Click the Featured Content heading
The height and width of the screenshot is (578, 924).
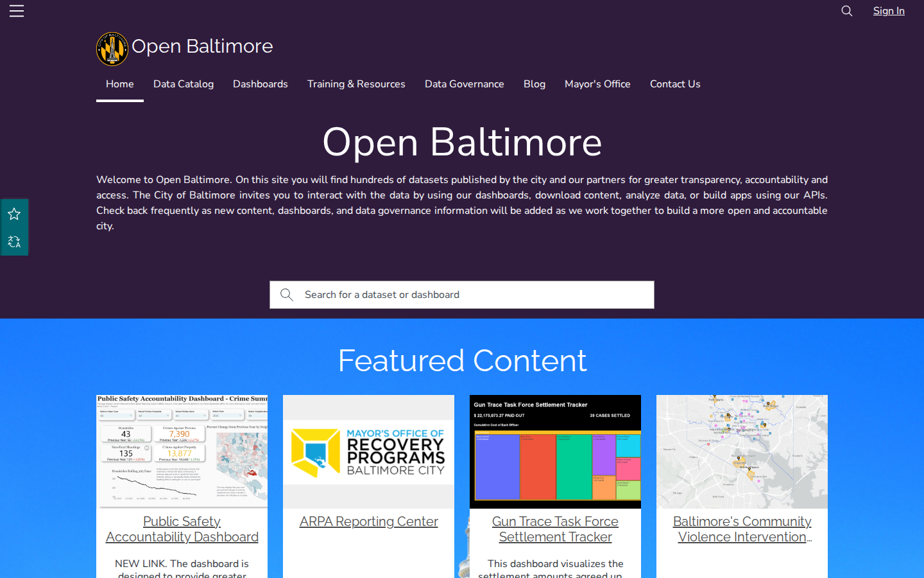[x=462, y=360]
